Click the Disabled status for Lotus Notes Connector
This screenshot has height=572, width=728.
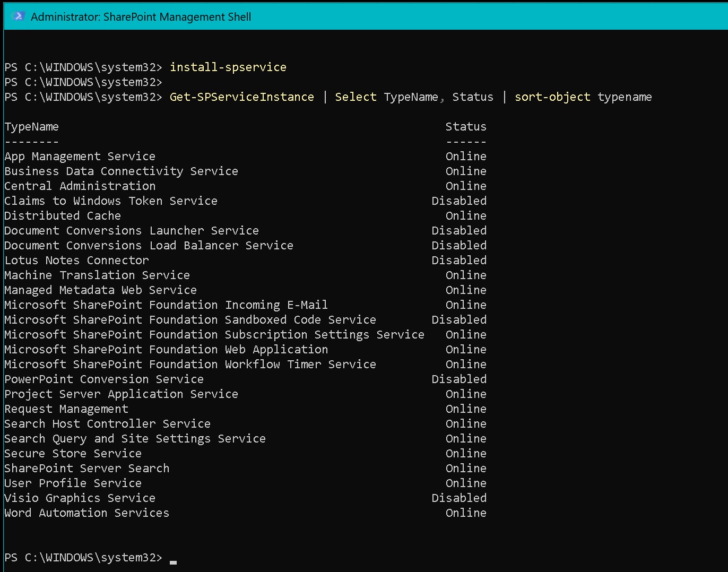(459, 261)
